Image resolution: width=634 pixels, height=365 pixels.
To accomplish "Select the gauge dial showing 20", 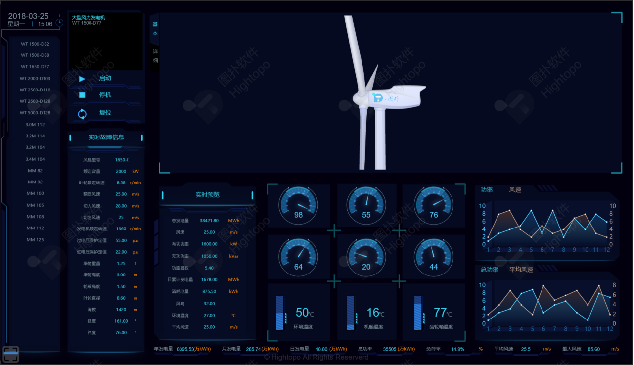I will coord(366,257).
